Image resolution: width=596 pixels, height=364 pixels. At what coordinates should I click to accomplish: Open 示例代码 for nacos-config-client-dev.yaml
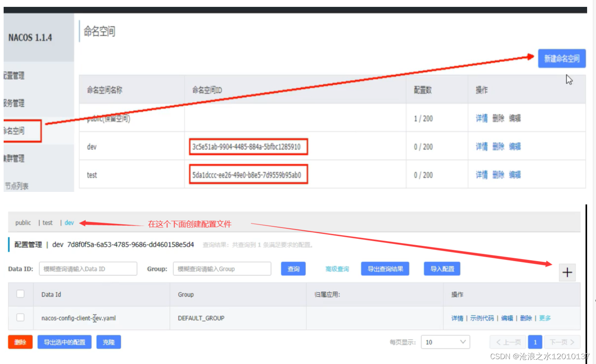(482, 318)
